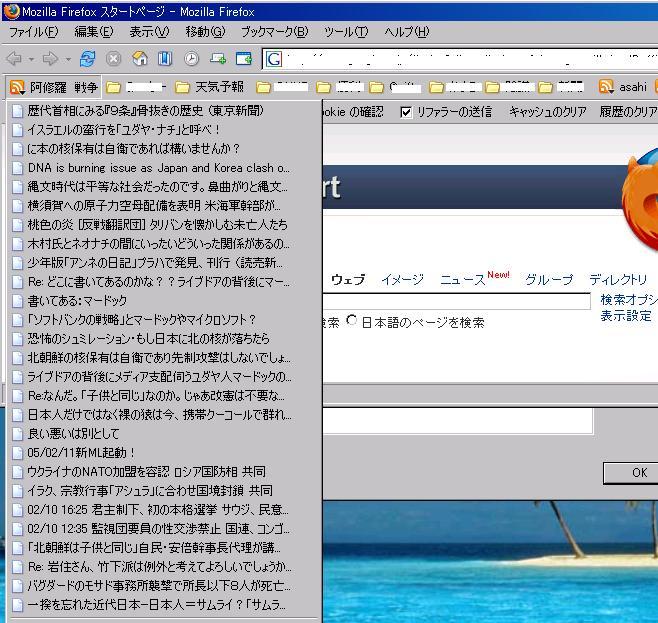
Task: Click the Google G icon in address bar
Action: click(x=274, y=59)
